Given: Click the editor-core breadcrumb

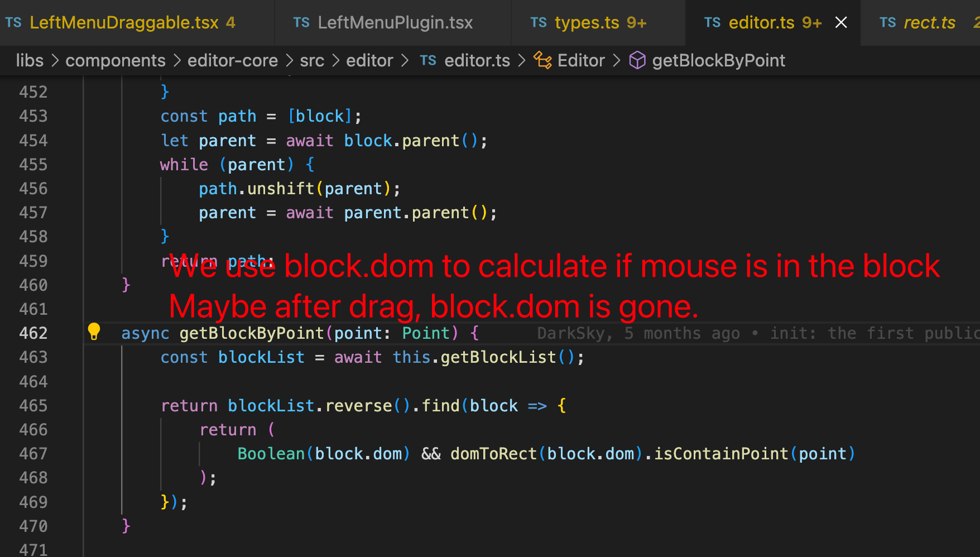Looking at the screenshot, I should (x=233, y=60).
